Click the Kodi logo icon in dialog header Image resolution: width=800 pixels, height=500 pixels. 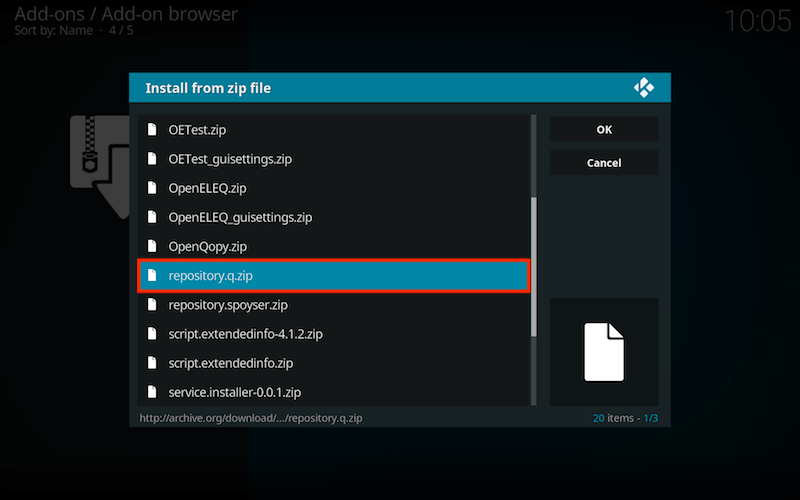tap(644, 88)
